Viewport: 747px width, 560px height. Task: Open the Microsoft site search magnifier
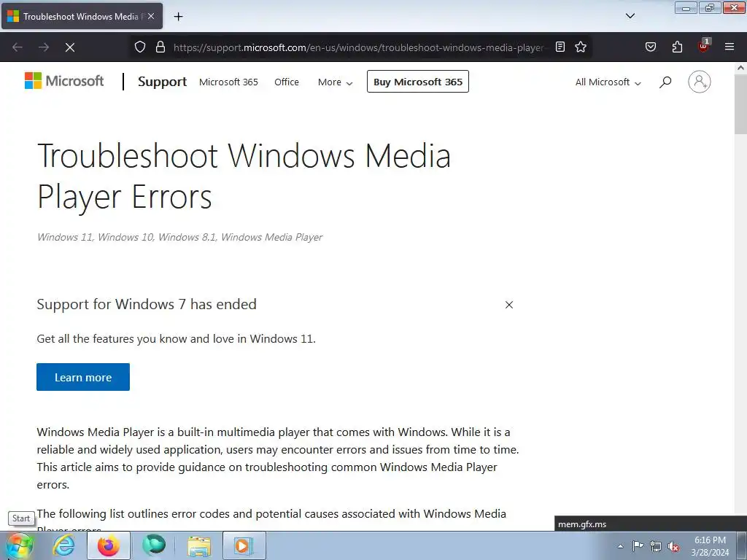(665, 82)
